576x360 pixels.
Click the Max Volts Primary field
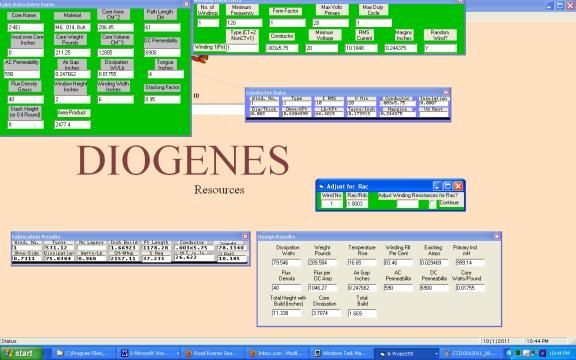pos(331,23)
